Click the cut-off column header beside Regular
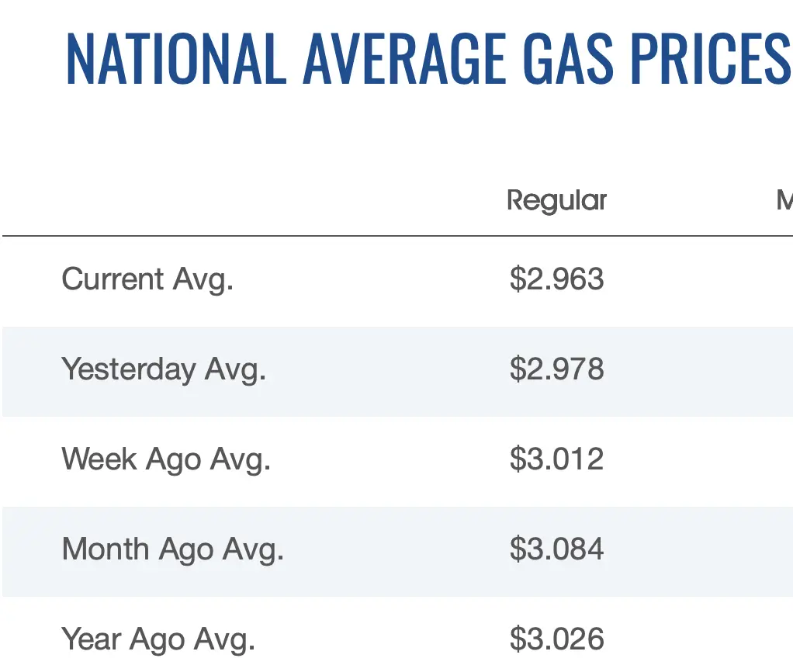 pyautogui.click(x=784, y=200)
